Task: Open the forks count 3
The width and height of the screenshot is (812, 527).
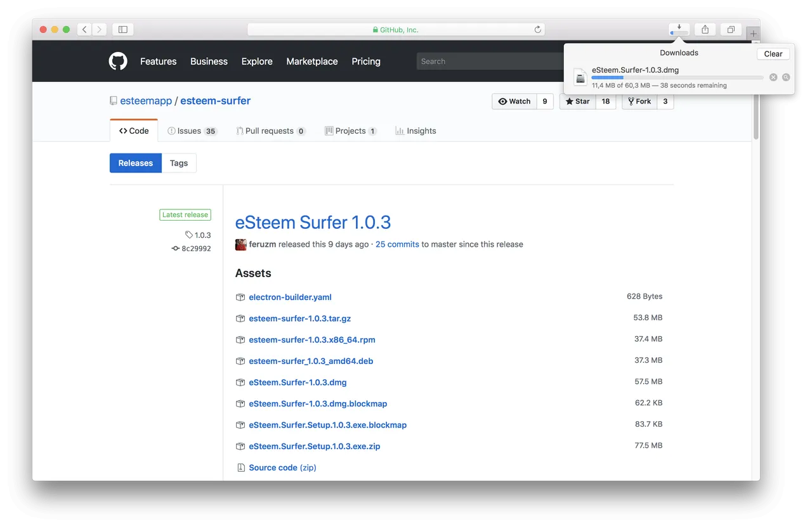Action: [x=665, y=101]
